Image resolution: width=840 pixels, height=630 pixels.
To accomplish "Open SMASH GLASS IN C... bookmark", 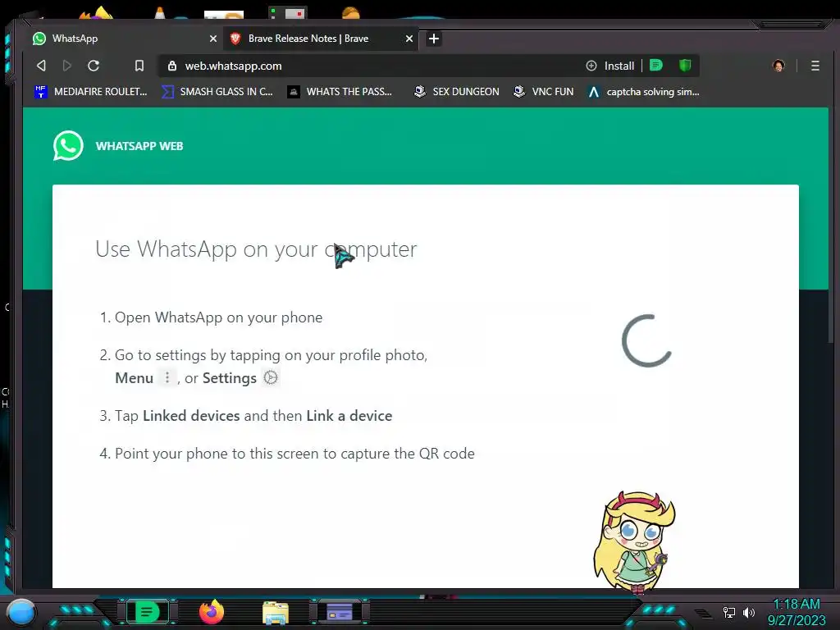I will (x=217, y=92).
